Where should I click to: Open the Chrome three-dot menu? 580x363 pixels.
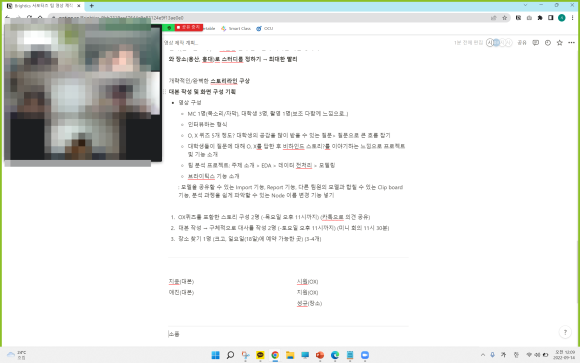click(x=572, y=18)
